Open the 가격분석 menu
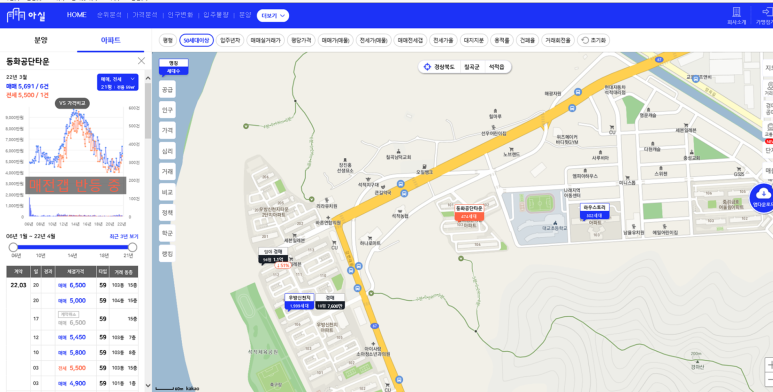 [x=144, y=15]
